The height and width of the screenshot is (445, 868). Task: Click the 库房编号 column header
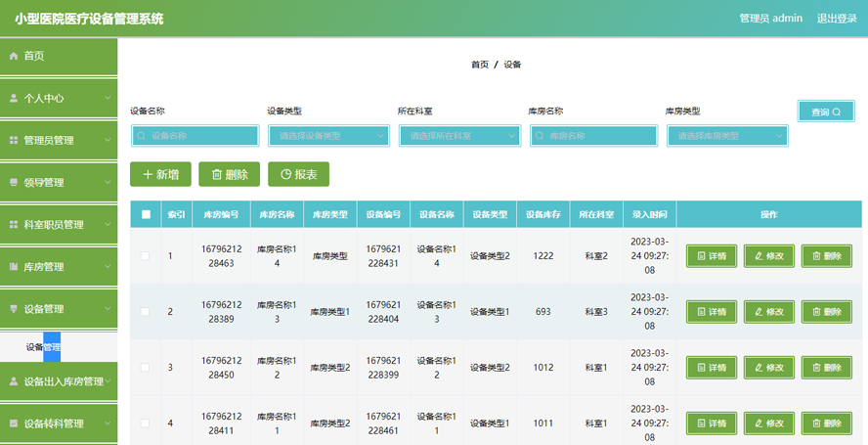coord(222,214)
